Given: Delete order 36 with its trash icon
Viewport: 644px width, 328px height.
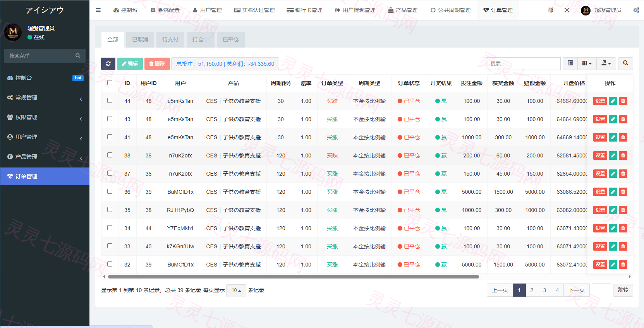Looking at the screenshot, I should (623, 192).
